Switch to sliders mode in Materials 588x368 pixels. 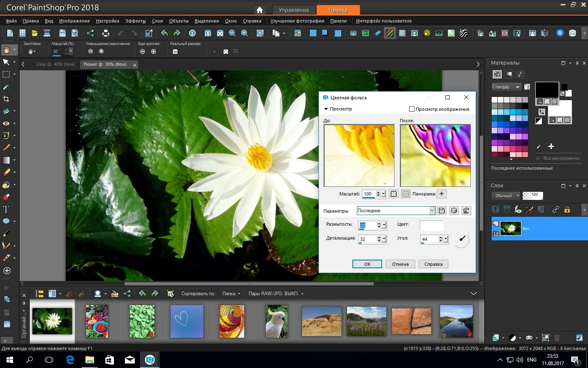point(520,74)
